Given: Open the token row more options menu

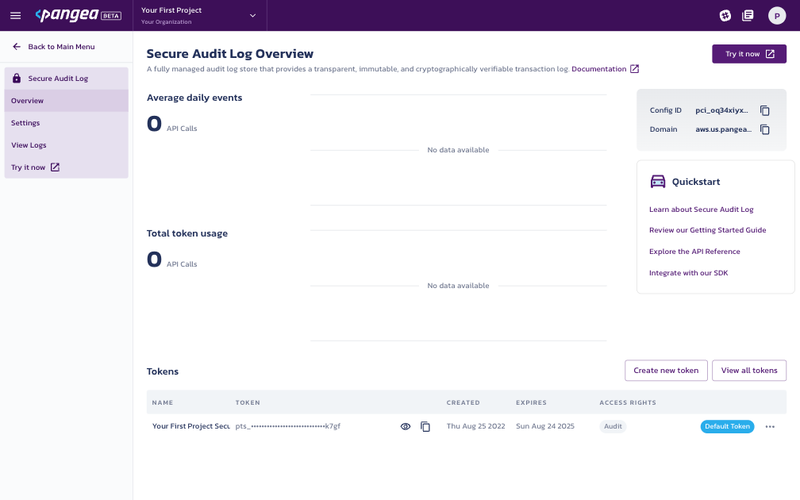Looking at the screenshot, I should point(770,427).
